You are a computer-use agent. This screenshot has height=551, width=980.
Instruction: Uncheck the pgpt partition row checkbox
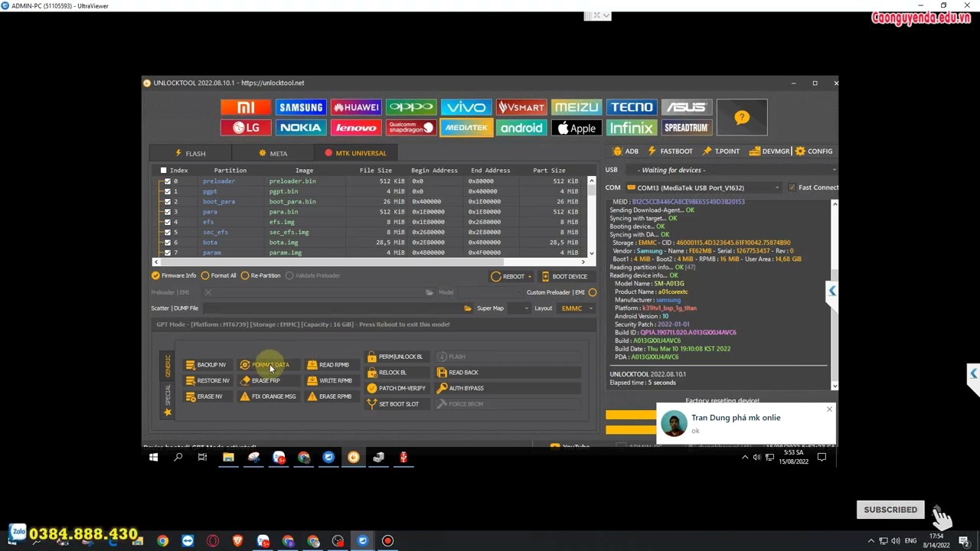[x=168, y=191]
